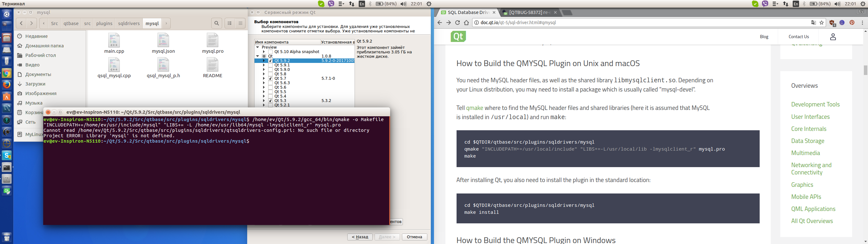Open Домашняя папка in the file sidebar
Viewport: 868px width, 244px height.
click(44, 46)
